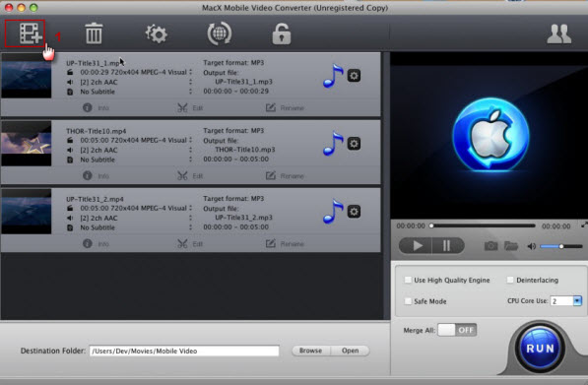Click the output file name UP-Title31_1.mp3
Screen dimensions: 588x385
(243, 82)
